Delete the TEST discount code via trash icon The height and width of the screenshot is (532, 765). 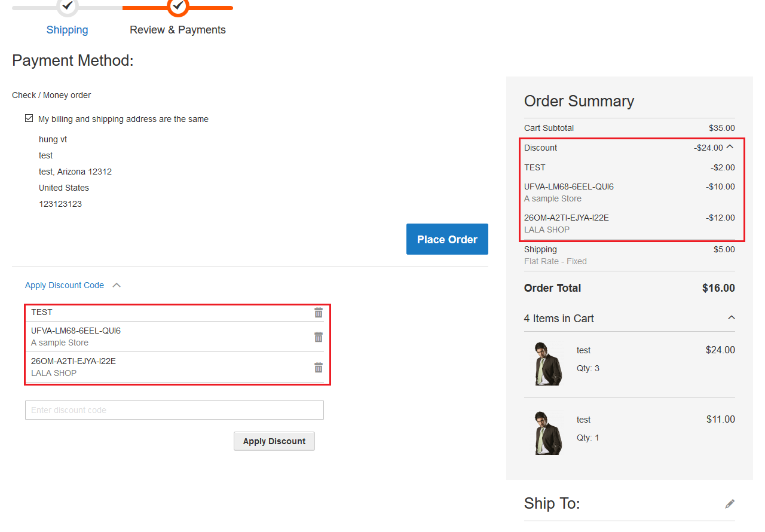319,312
